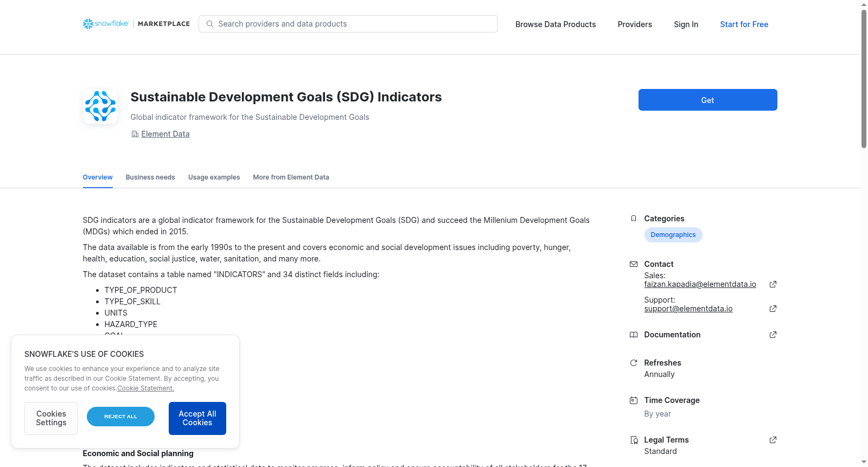
Task: Open Legal Terms external link icon
Action: (773, 440)
